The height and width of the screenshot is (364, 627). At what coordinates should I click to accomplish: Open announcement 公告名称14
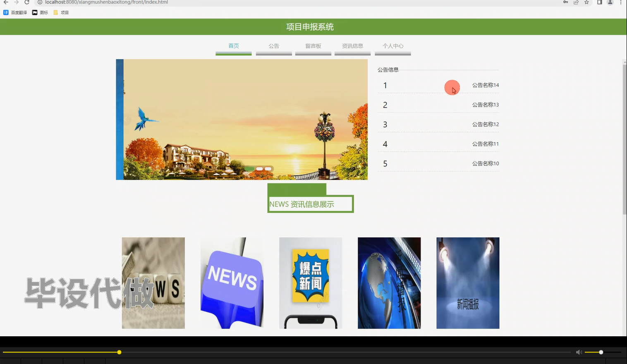click(485, 85)
